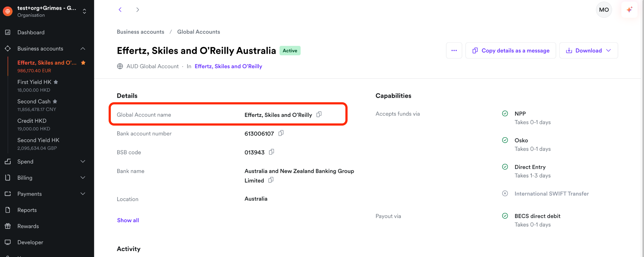Open the three-dots more options menu
This screenshot has width=644, height=257.
pos(454,51)
